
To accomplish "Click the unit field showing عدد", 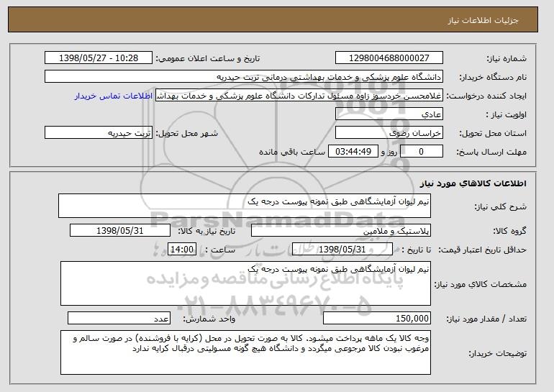I will (119, 318).
